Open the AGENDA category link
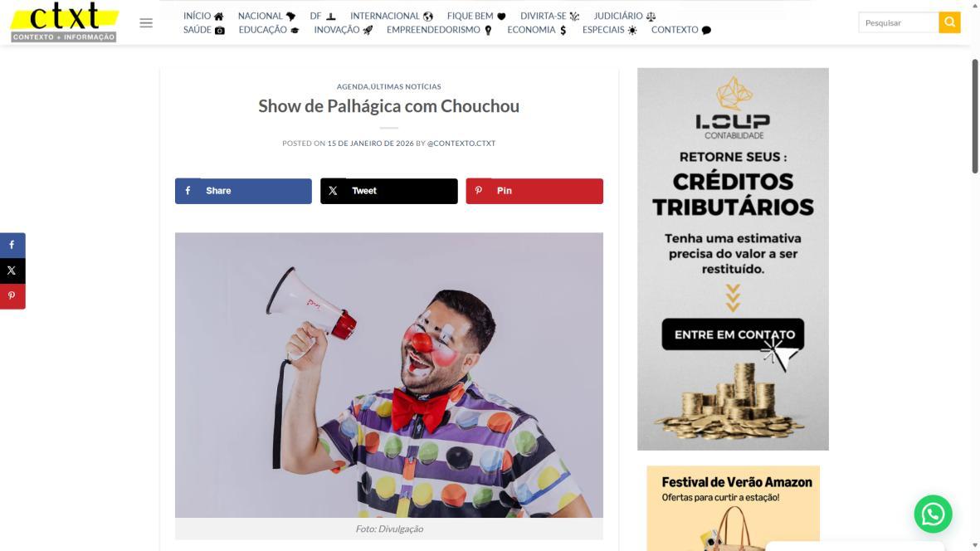Viewport: 980px width, 551px height. click(x=353, y=87)
